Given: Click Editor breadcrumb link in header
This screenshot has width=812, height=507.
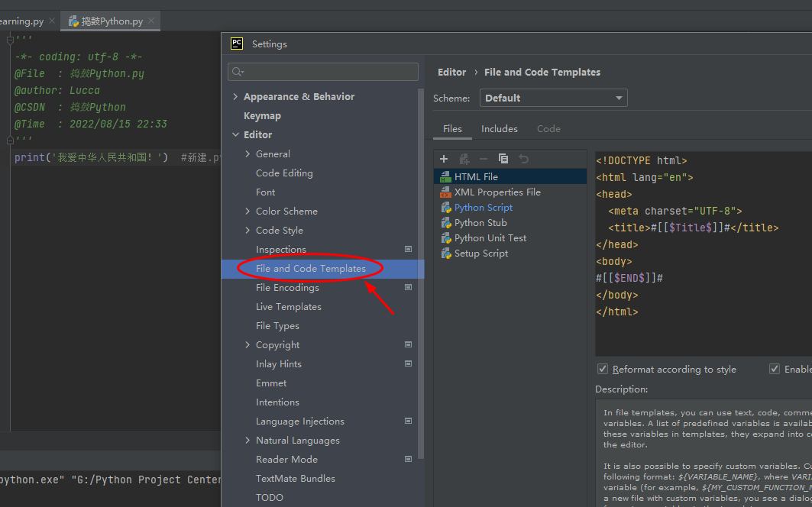Looking at the screenshot, I should [451, 72].
